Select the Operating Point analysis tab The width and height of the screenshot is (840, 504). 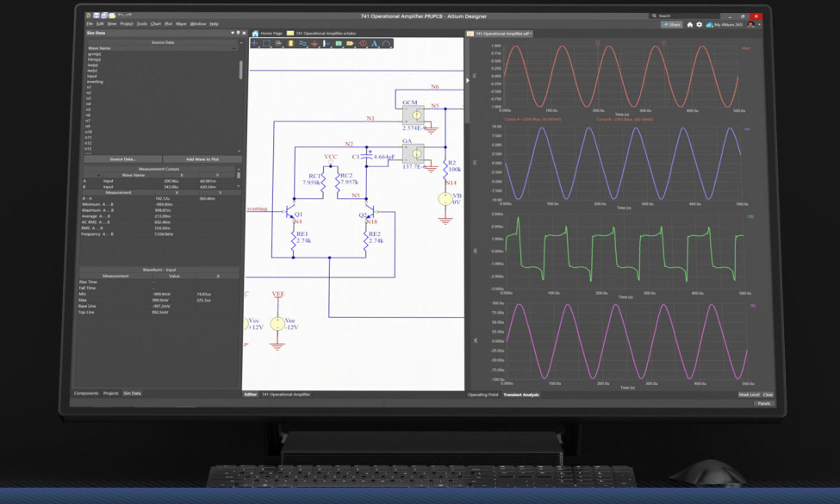click(x=482, y=395)
